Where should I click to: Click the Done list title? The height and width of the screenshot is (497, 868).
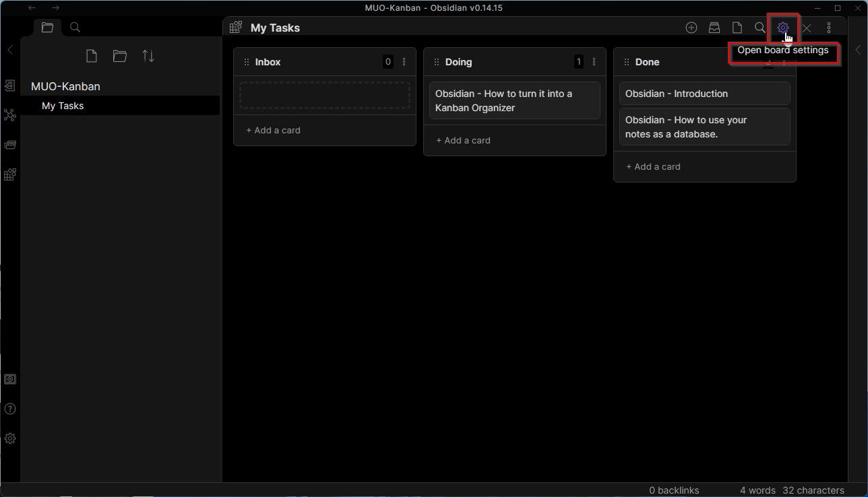point(647,62)
